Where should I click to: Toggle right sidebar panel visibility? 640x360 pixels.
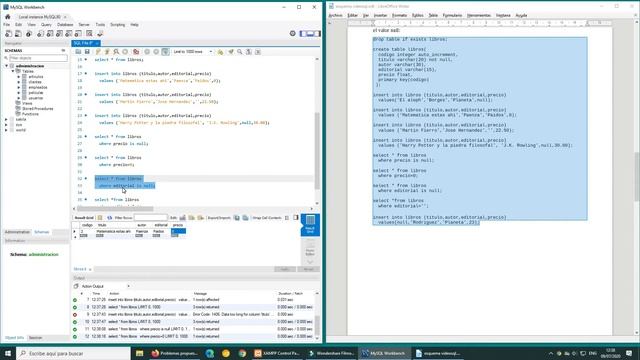tap(317, 33)
